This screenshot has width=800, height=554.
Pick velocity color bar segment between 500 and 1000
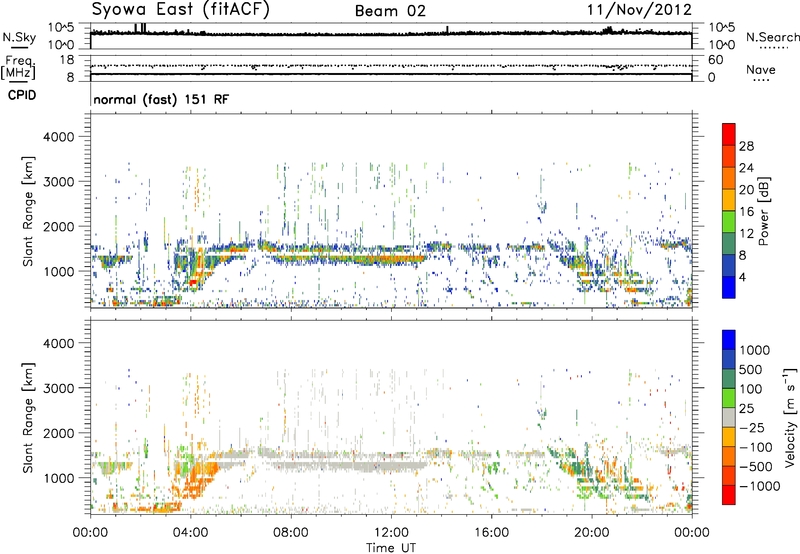pos(729,359)
